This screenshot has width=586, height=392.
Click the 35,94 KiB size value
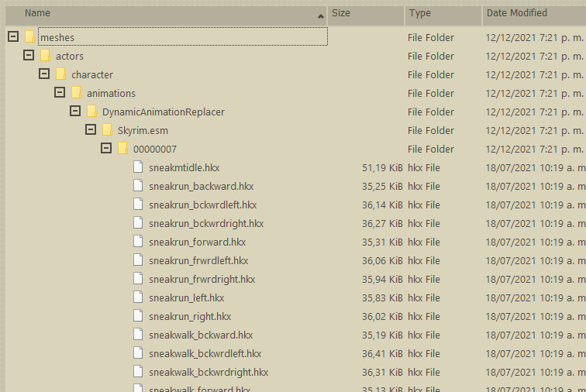pos(382,280)
